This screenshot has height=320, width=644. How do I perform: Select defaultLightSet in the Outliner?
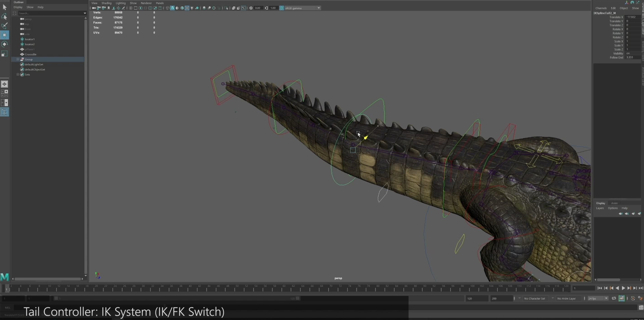pos(34,65)
